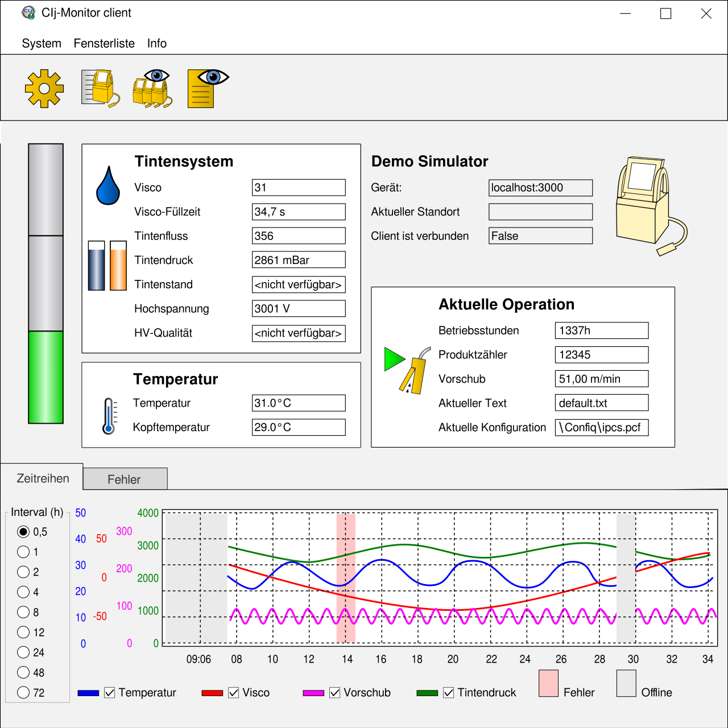728x728 pixels.
Task: Click the Aktuelle Konfiguration path field
Action: [x=602, y=427]
